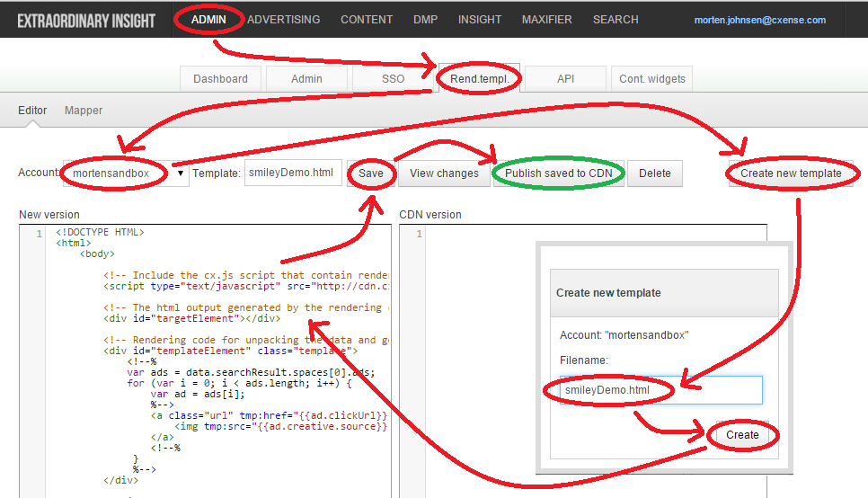
Task: Select the Mapper sub-tab
Action: click(84, 111)
